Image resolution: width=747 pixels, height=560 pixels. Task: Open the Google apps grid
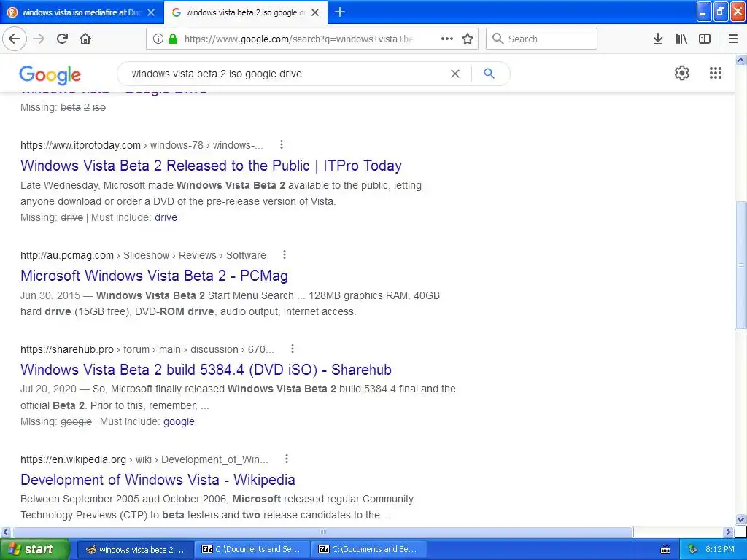[715, 73]
